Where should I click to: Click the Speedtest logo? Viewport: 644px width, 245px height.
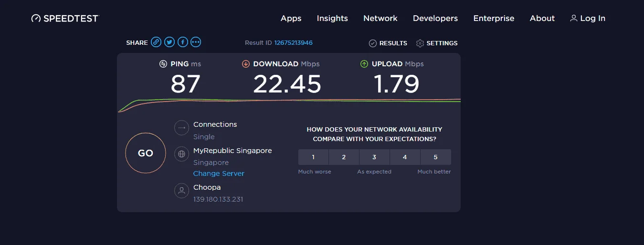[65, 18]
